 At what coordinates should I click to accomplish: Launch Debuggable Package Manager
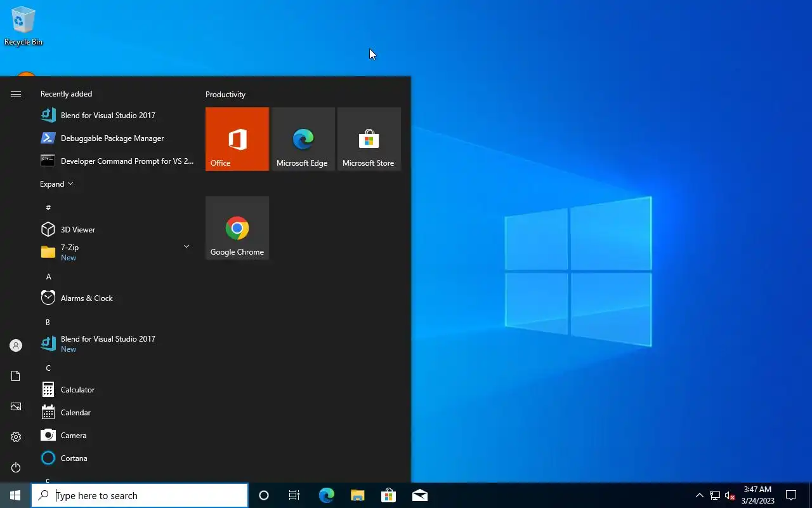pos(117,138)
